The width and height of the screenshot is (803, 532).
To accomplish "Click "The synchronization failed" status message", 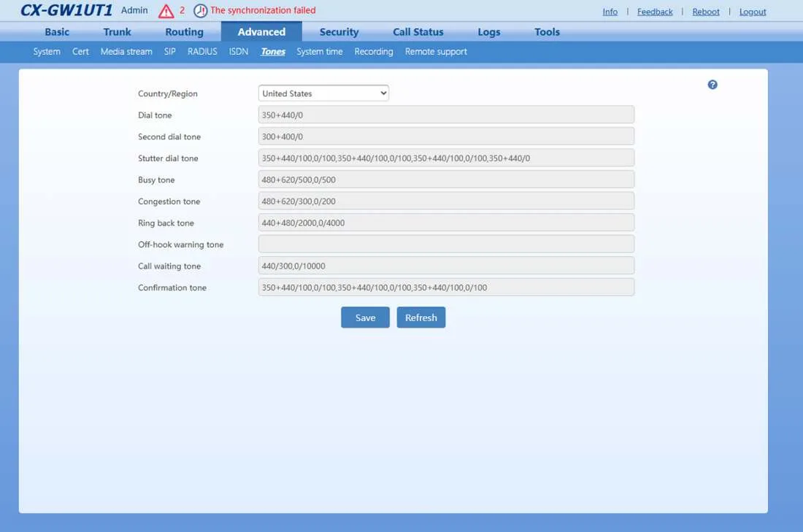I will 263,10.
